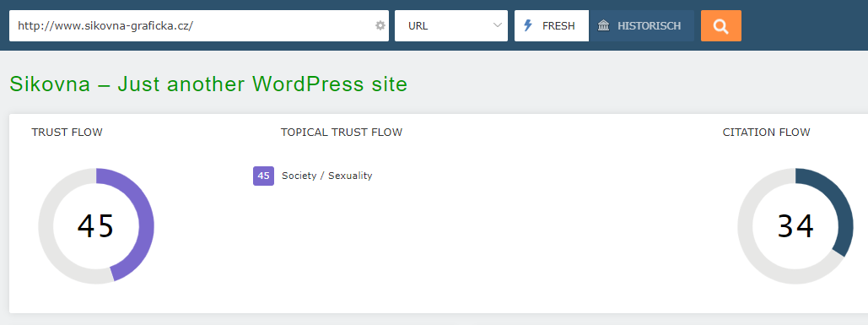Image resolution: width=868 pixels, height=325 pixels.
Task: Click the gear settings icon in URL field
Action: pyautogui.click(x=380, y=25)
